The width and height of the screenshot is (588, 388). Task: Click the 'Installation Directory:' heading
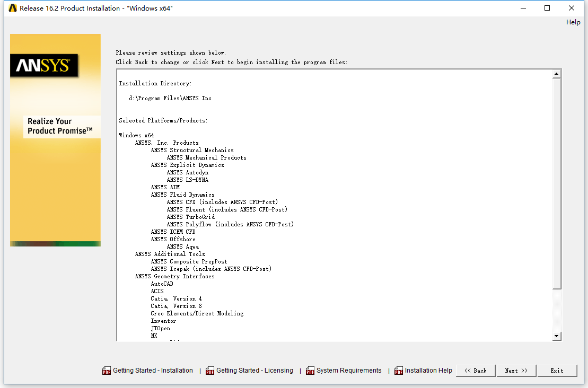click(155, 83)
